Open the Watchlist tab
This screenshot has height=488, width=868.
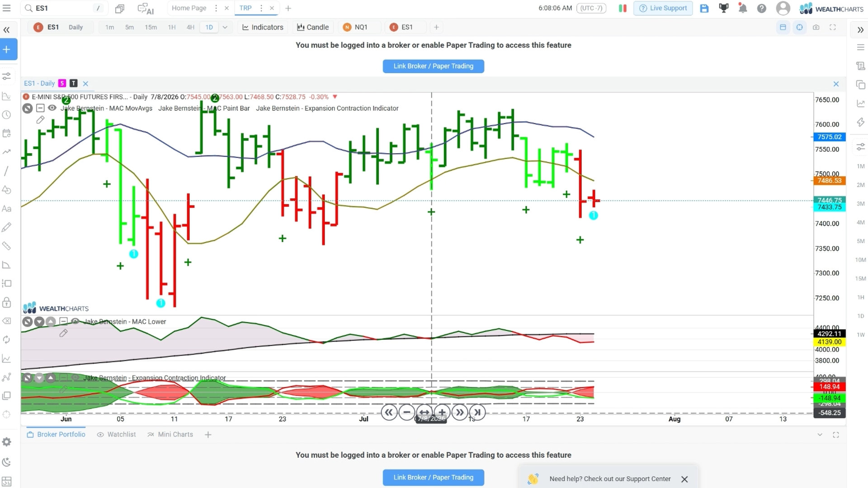tap(116, 434)
